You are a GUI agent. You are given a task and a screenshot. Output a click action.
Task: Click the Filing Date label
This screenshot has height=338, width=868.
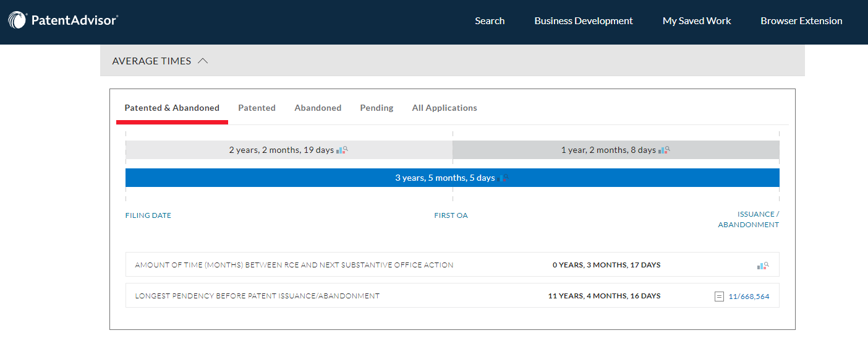coord(148,215)
